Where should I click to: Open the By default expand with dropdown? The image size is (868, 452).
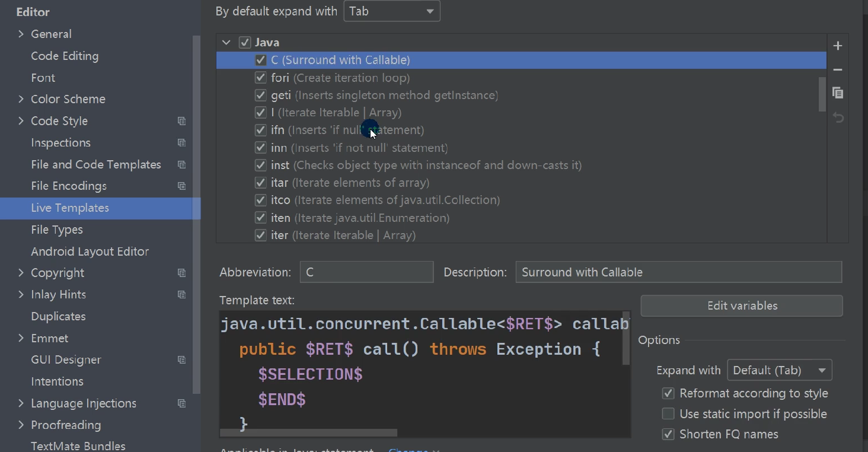point(392,12)
